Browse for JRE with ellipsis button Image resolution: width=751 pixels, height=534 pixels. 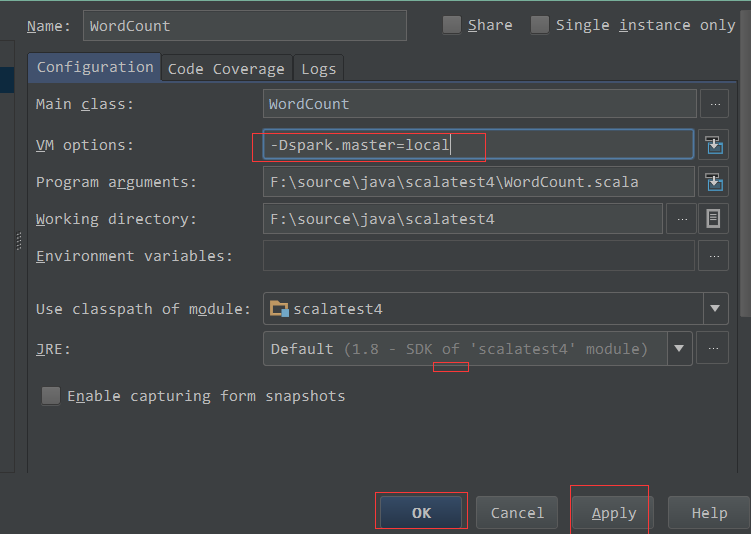713,348
